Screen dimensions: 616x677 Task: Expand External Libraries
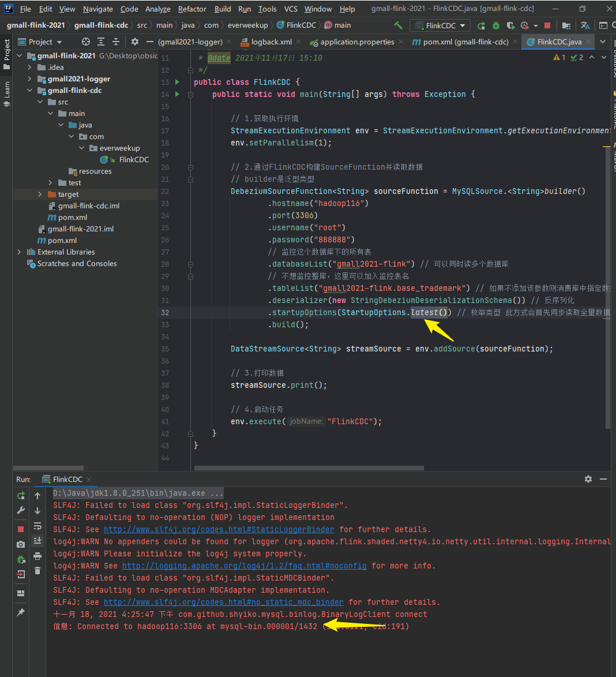[19, 252]
